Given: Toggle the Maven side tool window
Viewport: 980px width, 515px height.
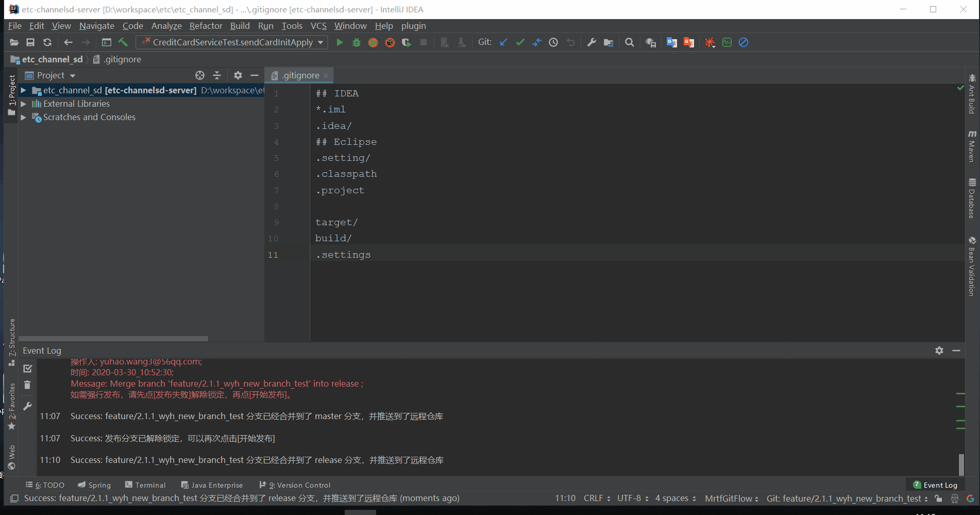Looking at the screenshot, I should [972, 146].
